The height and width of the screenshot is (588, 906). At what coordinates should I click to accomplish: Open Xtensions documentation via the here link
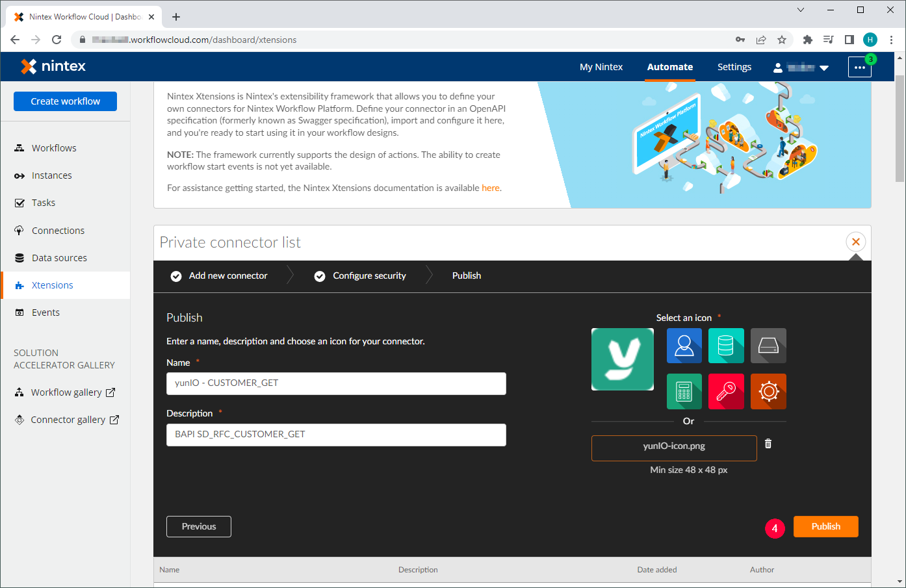point(490,188)
